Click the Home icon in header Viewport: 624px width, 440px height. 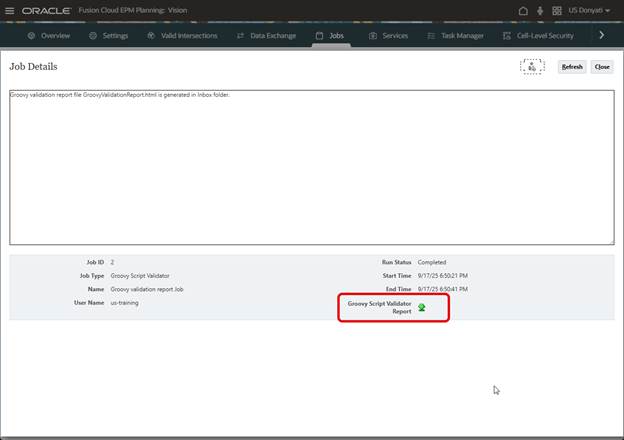tap(523, 10)
